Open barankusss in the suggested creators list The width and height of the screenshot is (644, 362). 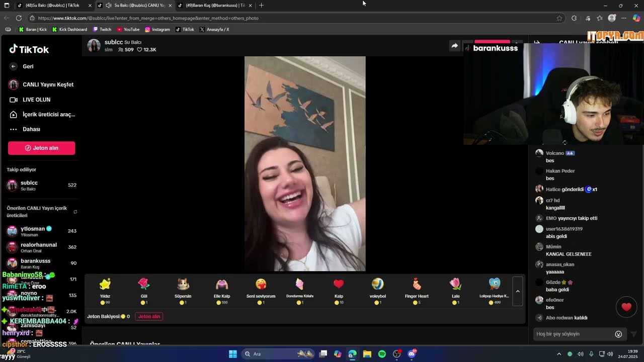click(41, 263)
